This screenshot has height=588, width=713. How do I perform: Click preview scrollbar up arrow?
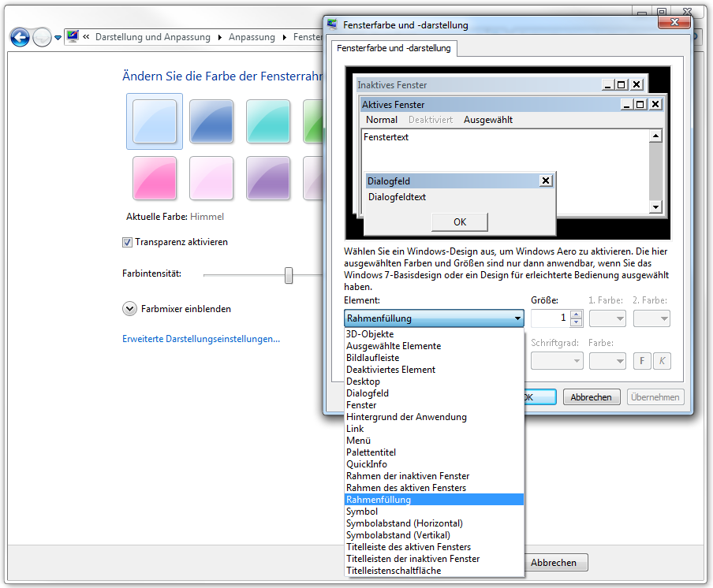click(x=655, y=136)
